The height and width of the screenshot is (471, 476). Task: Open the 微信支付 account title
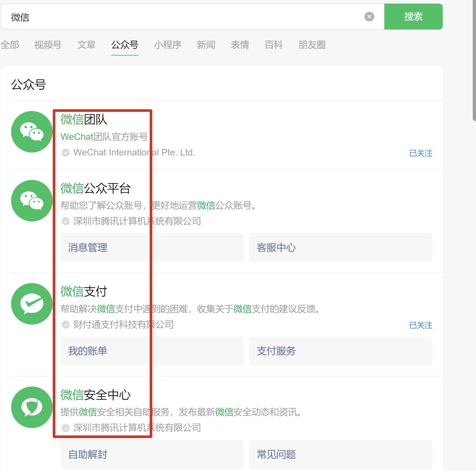click(x=84, y=291)
